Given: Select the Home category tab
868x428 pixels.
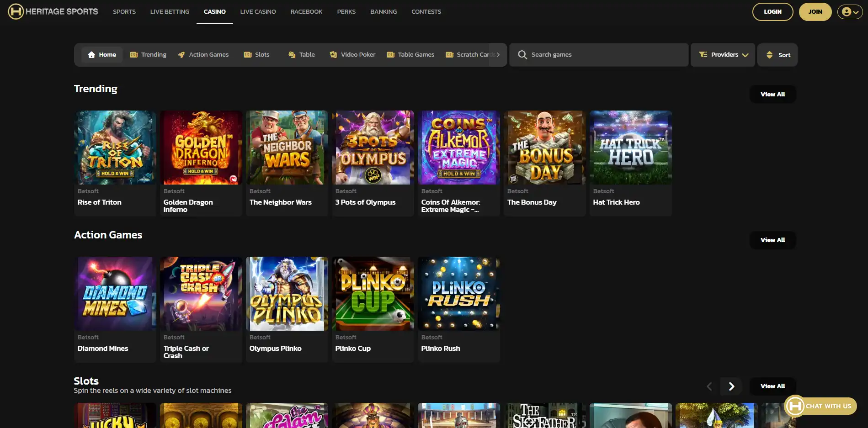Looking at the screenshot, I should (102, 55).
